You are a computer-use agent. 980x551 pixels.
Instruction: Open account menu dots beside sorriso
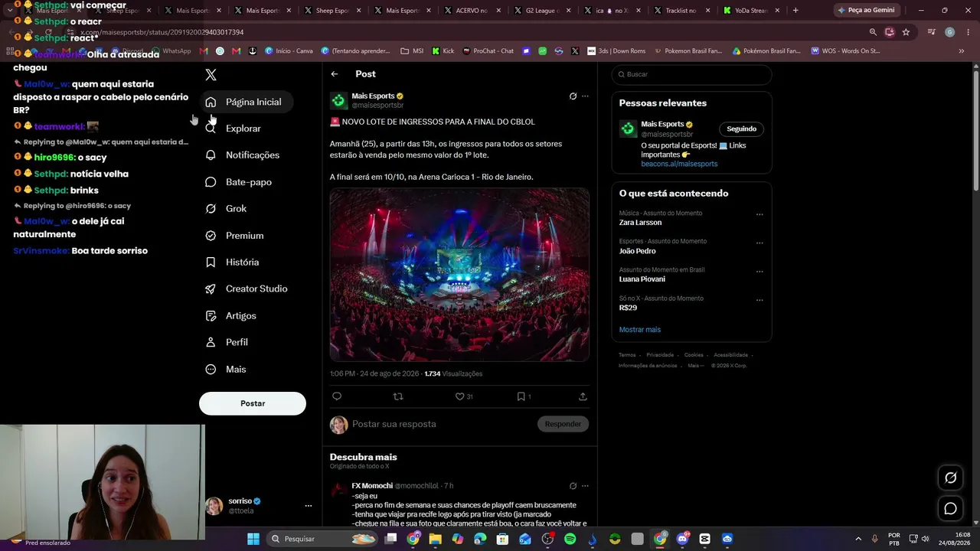click(309, 506)
